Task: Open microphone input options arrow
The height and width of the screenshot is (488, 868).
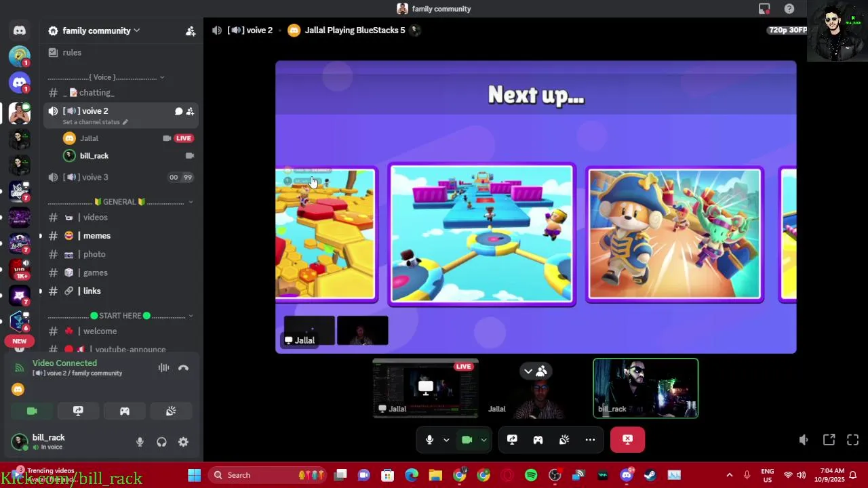Action: tap(446, 440)
